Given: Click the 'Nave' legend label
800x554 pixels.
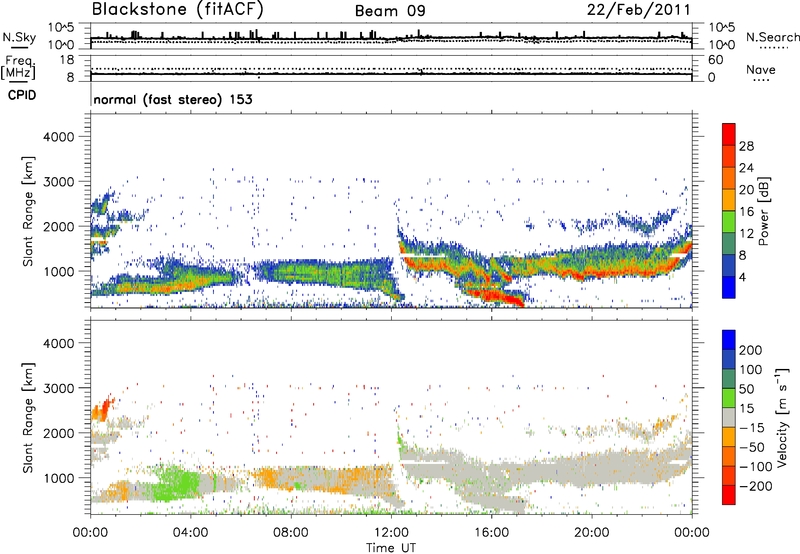Looking at the screenshot, I should pos(761,69).
